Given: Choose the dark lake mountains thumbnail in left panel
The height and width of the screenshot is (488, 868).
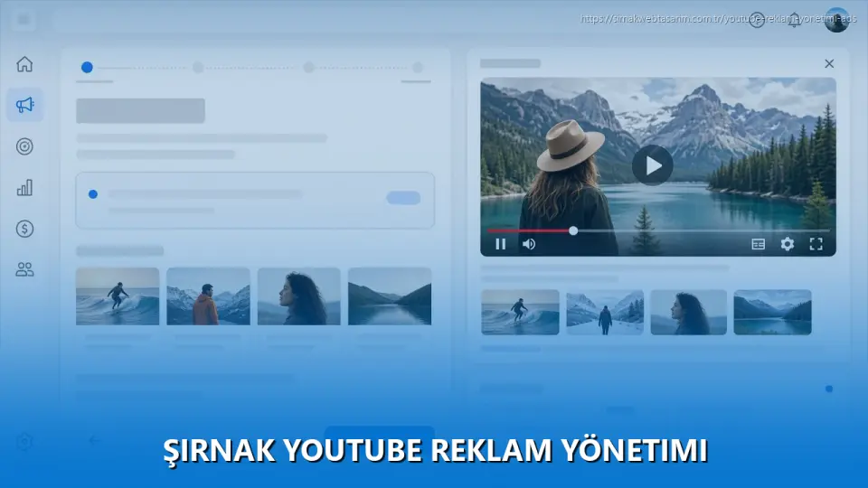Looking at the screenshot, I should 390,296.
